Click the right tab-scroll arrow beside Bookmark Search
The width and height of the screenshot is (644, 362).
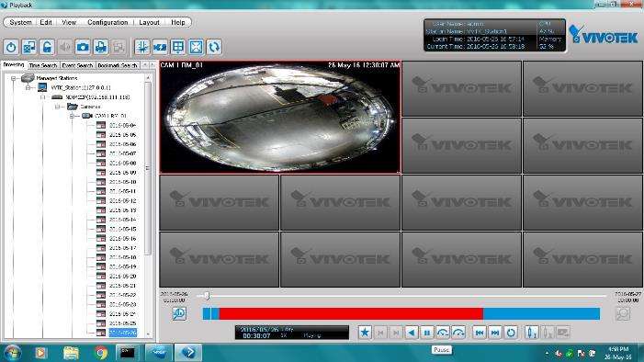click(152, 65)
